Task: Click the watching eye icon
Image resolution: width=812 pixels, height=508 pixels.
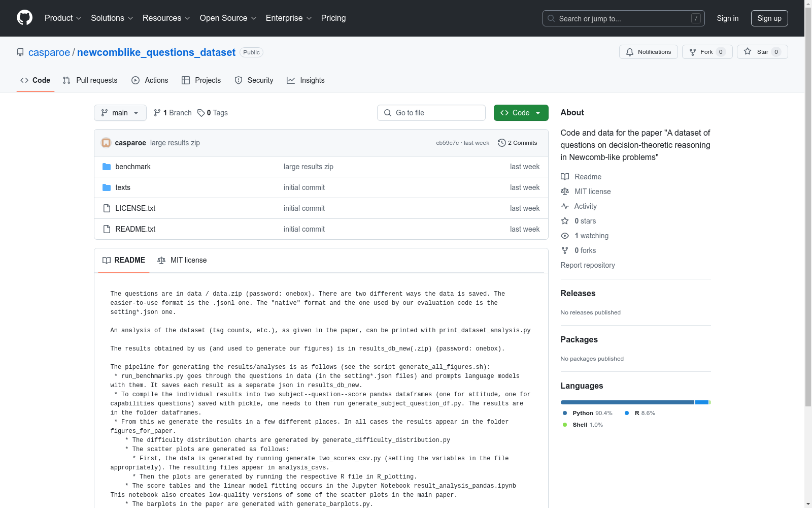Action: point(565,236)
